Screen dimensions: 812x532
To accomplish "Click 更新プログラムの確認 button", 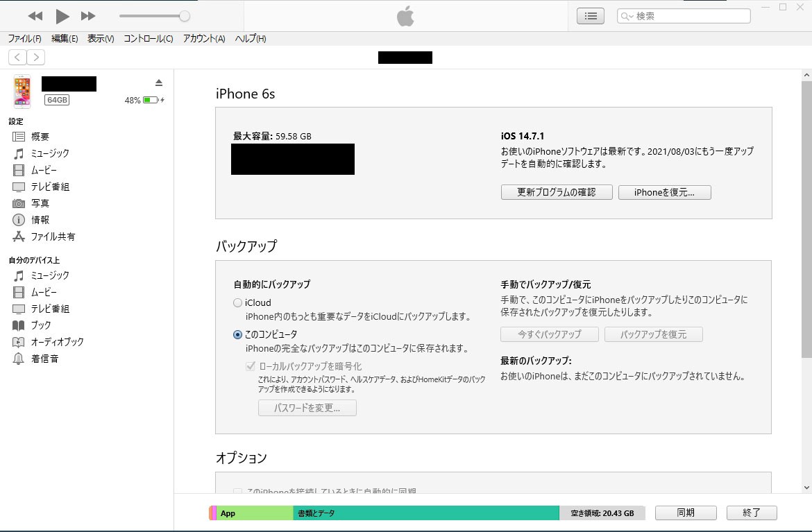I will (x=557, y=192).
